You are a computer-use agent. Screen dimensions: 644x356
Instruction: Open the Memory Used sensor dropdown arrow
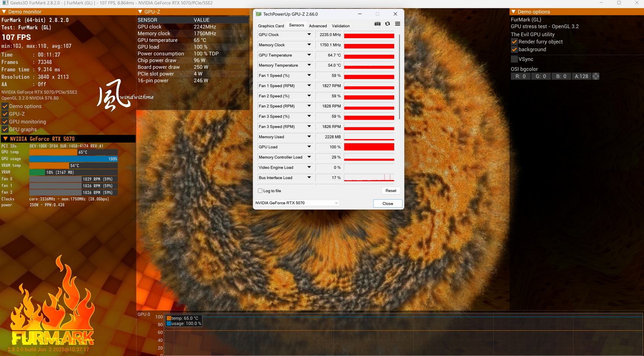[x=309, y=137]
